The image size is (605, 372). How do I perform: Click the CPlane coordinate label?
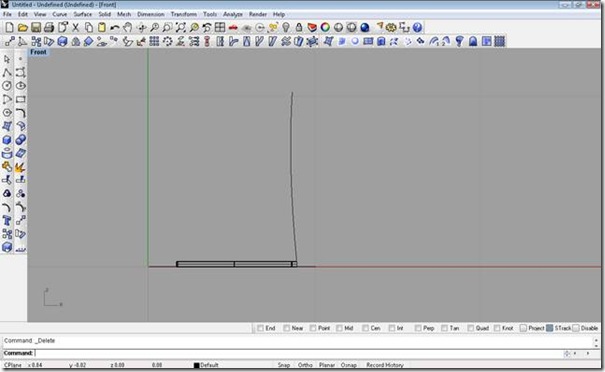(x=13, y=365)
